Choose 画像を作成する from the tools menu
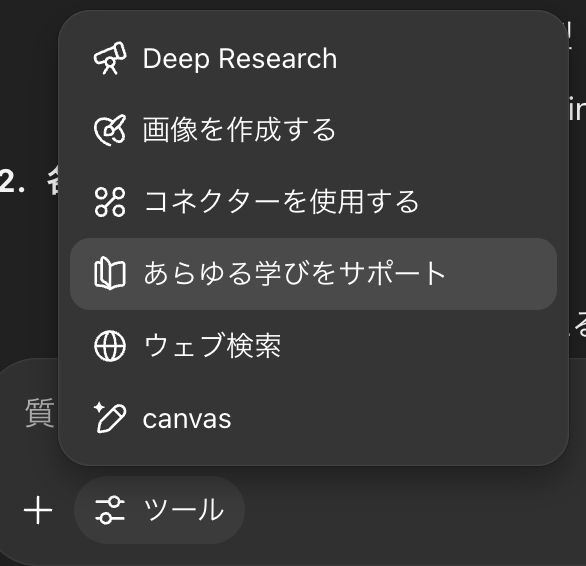The width and height of the screenshot is (586, 566). coord(313,130)
